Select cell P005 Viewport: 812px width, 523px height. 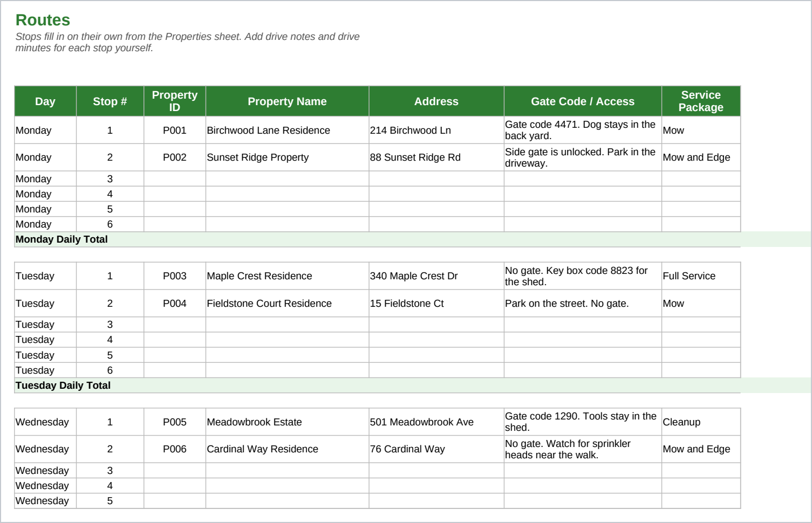(x=175, y=422)
